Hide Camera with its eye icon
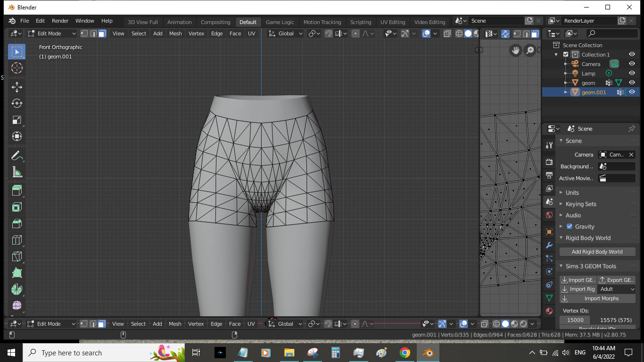The width and height of the screenshot is (644, 362). tap(632, 64)
